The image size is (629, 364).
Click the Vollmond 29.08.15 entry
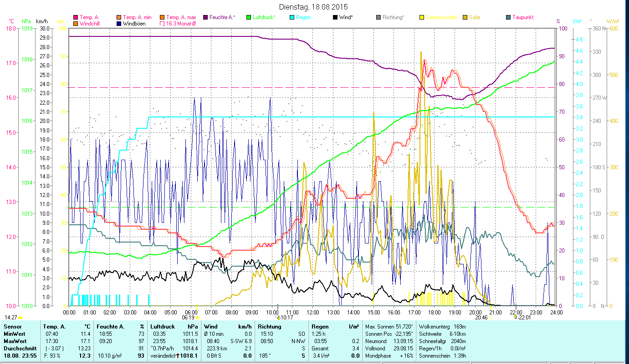click(x=389, y=349)
